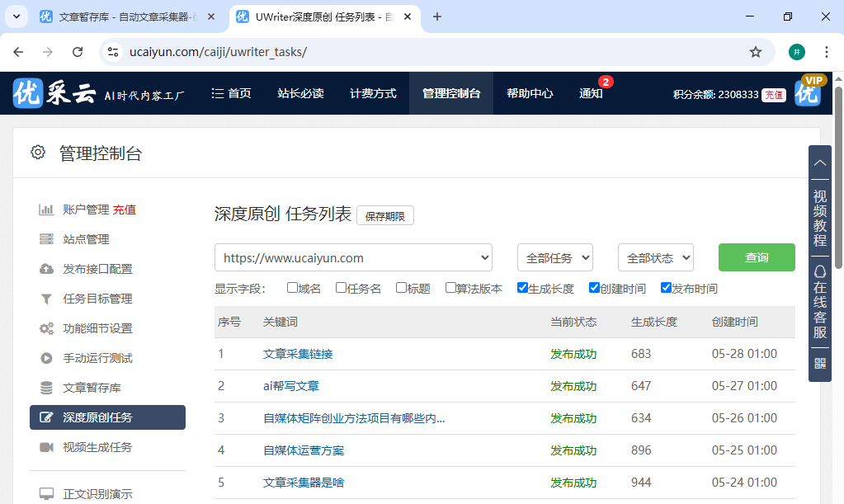Screen dimensions: 844x504
Task: Check the 任务名 checkbox
Action: click(x=340, y=287)
